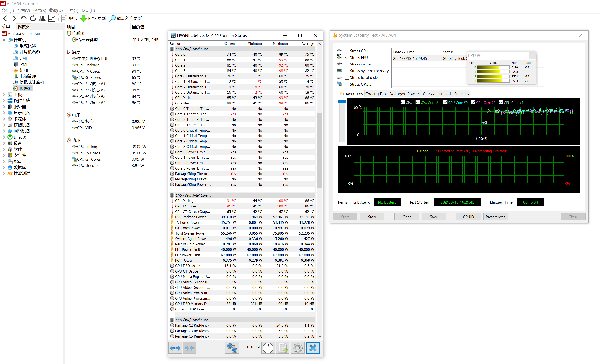600x364 pixels.
Task: Click the HWiNFO Maximum column header
Action: tap(276, 44)
